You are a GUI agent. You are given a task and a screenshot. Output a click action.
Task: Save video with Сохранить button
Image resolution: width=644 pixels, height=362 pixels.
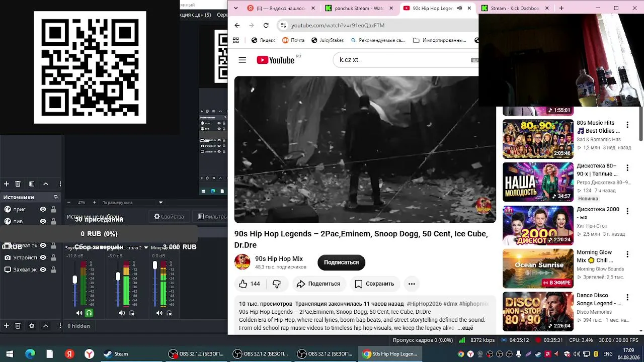point(374,284)
